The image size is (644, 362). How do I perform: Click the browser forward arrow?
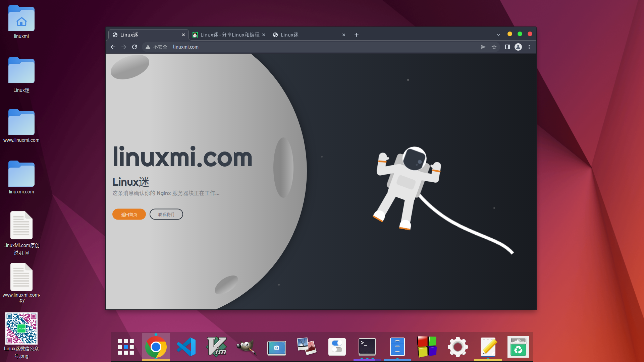tap(124, 47)
